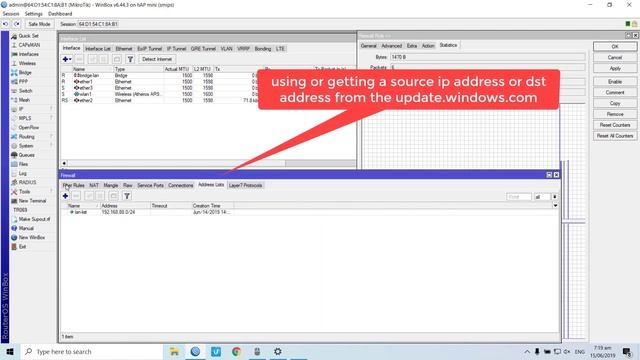Switch to the NAT tab
This screenshot has height=360, width=640.
[94, 185]
